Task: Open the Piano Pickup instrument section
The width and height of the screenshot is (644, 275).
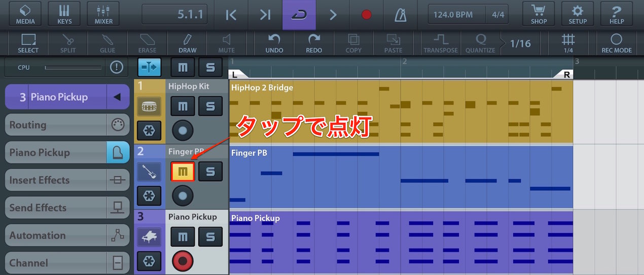Action: pyautogui.click(x=67, y=152)
